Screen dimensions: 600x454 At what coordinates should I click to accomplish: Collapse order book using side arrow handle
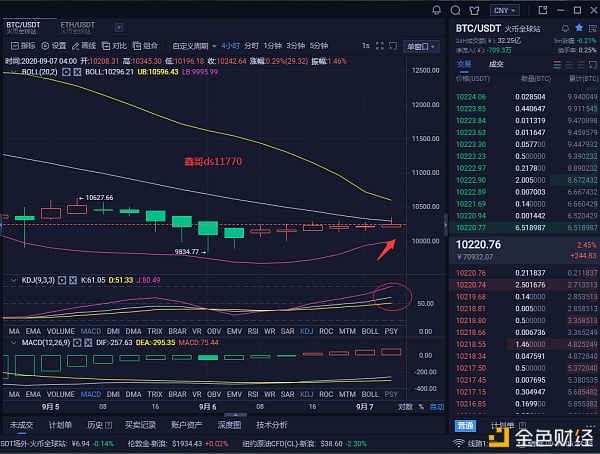(446, 224)
